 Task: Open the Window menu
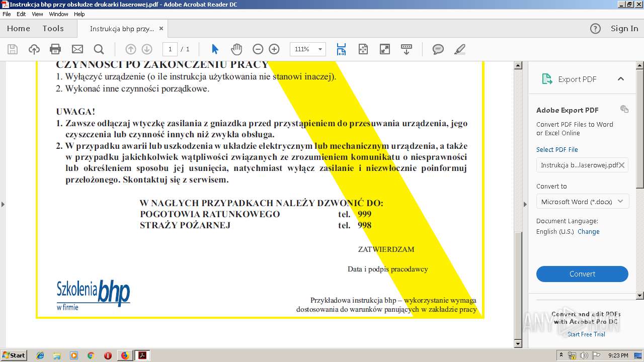tap(58, 14)
